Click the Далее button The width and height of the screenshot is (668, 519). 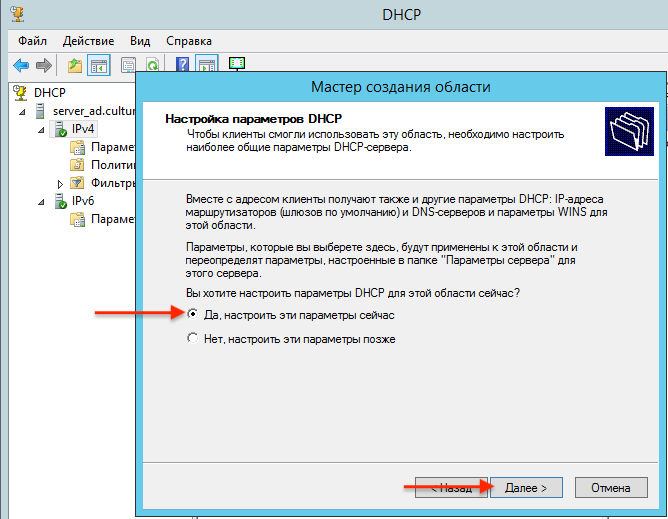pos(525,488)
